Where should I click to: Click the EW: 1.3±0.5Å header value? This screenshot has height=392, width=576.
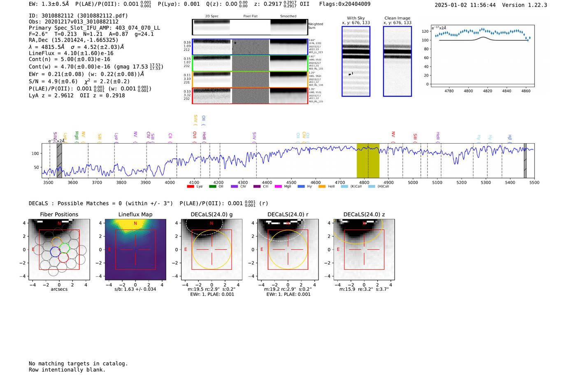coord(49,4)
